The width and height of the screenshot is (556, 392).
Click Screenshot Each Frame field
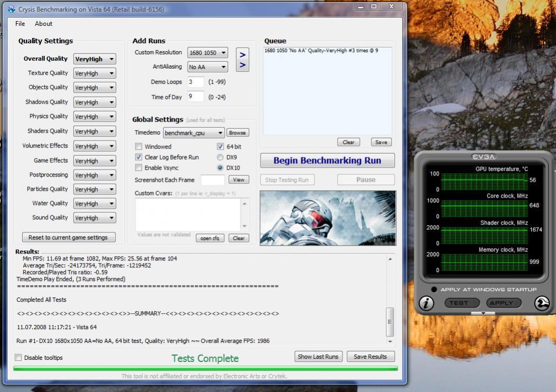(x=213, y=180)
